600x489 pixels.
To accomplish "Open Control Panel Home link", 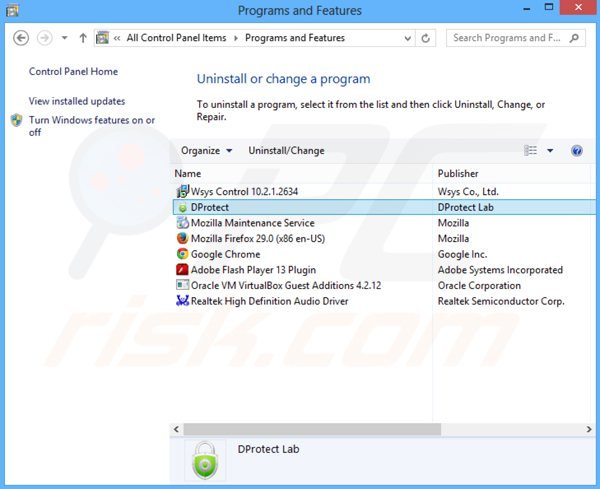I will [73, 72].
